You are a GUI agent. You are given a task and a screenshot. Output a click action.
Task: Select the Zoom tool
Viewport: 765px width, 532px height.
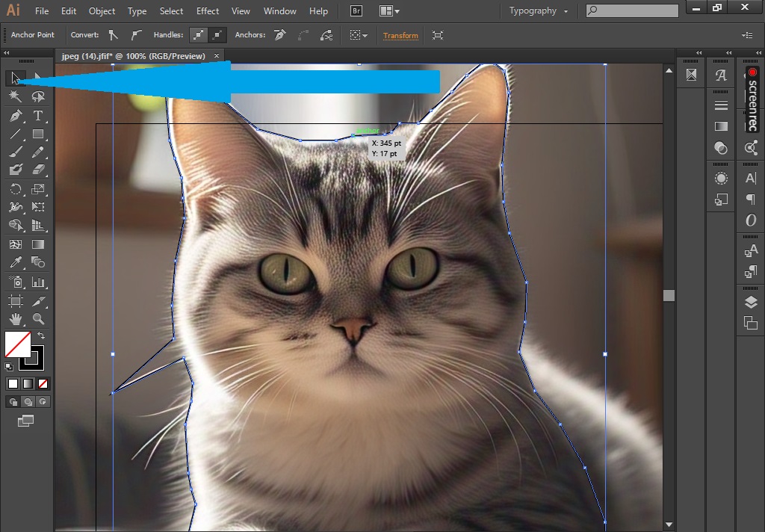(x=38, y=319)
